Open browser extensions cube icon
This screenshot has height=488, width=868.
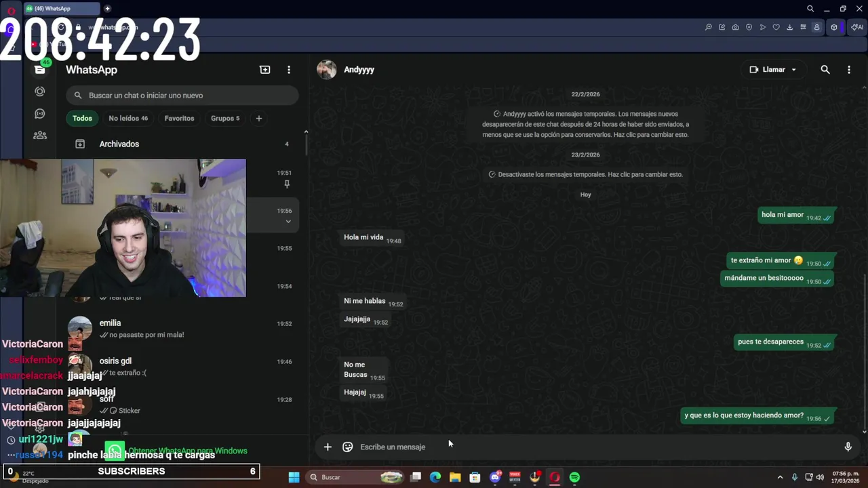[x=834, y=27]
